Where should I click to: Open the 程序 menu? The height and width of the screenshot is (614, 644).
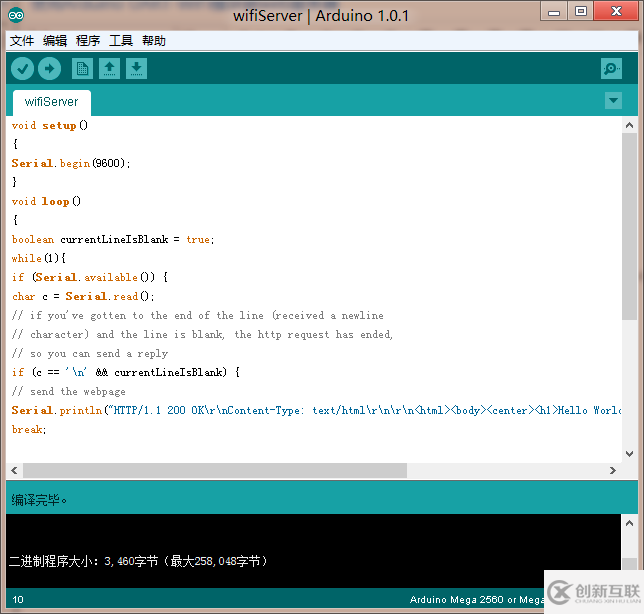(x=88, y=41)
